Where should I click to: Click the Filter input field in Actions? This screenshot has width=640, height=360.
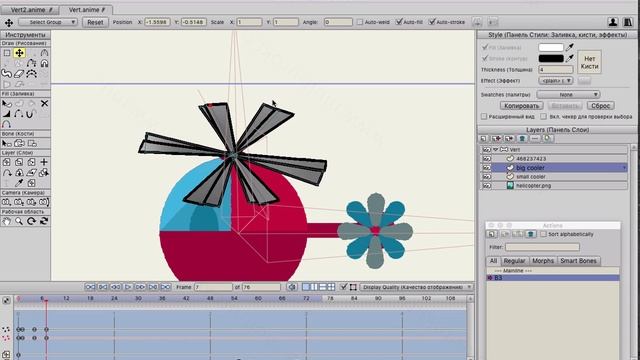coord(542,247)
